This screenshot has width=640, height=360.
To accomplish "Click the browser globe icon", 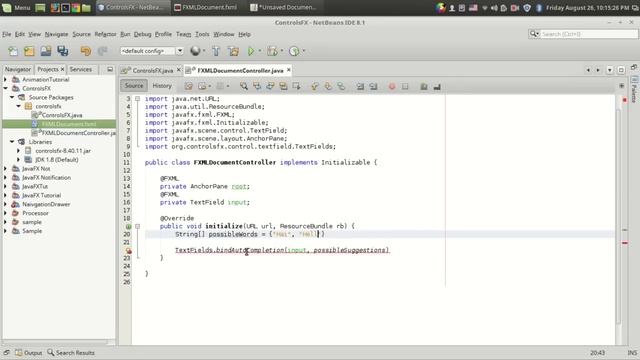I will click(x=195, y=51).
